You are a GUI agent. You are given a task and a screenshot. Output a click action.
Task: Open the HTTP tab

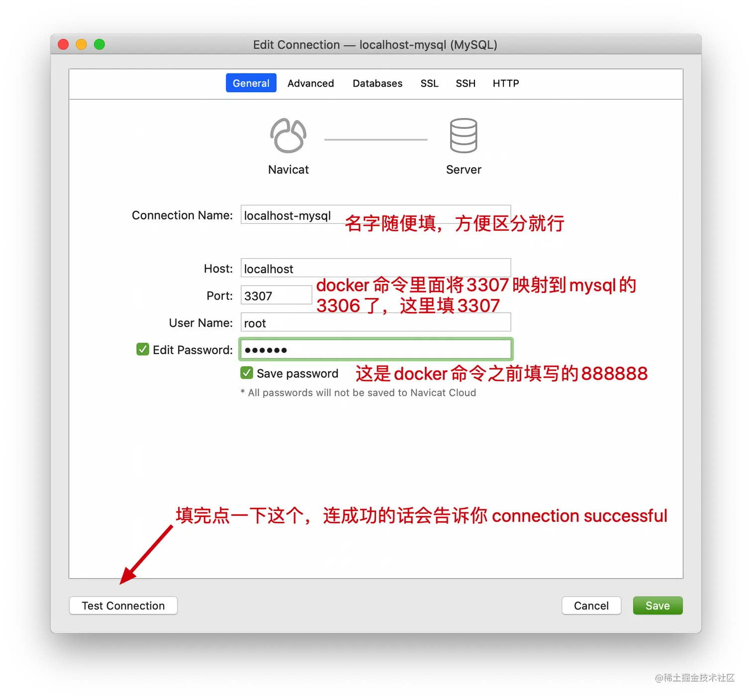pyautogui.click(x=506, y=83)
